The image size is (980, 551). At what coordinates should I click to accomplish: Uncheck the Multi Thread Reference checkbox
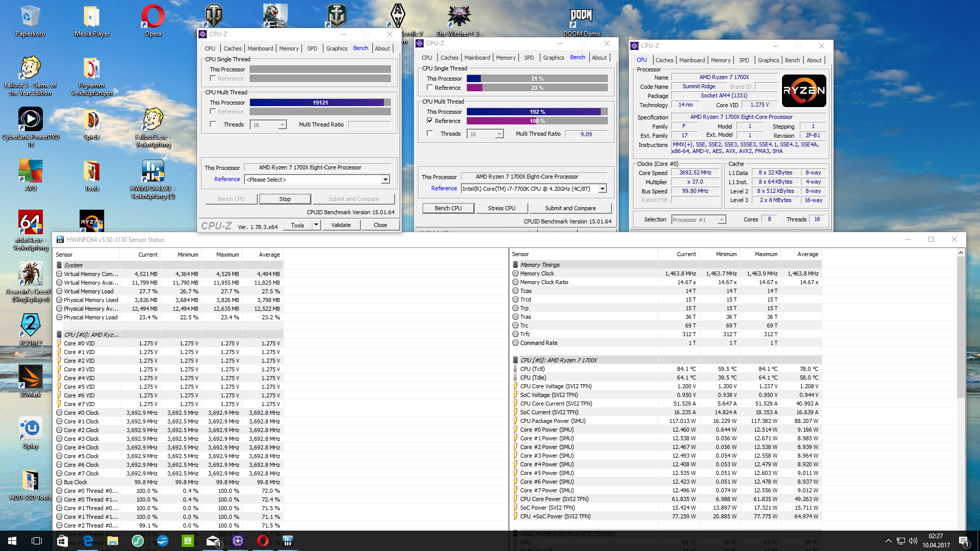pyautogui.click(x=430, y=121)
